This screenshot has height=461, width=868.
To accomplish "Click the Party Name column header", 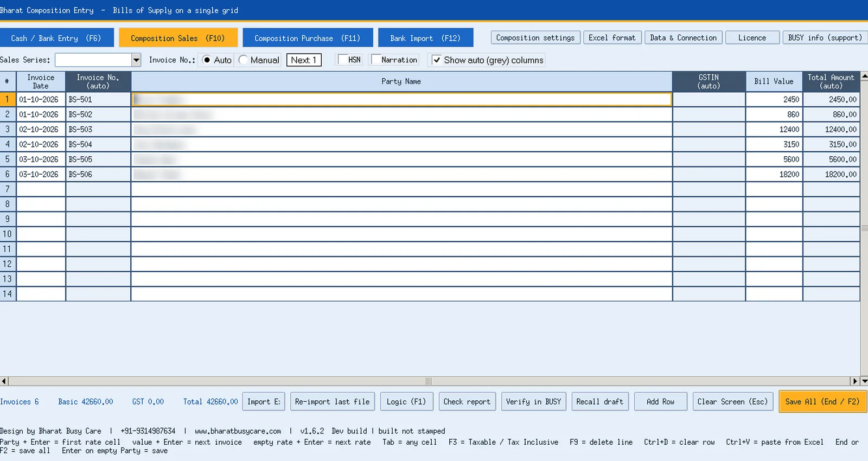I will pos(401,81).
